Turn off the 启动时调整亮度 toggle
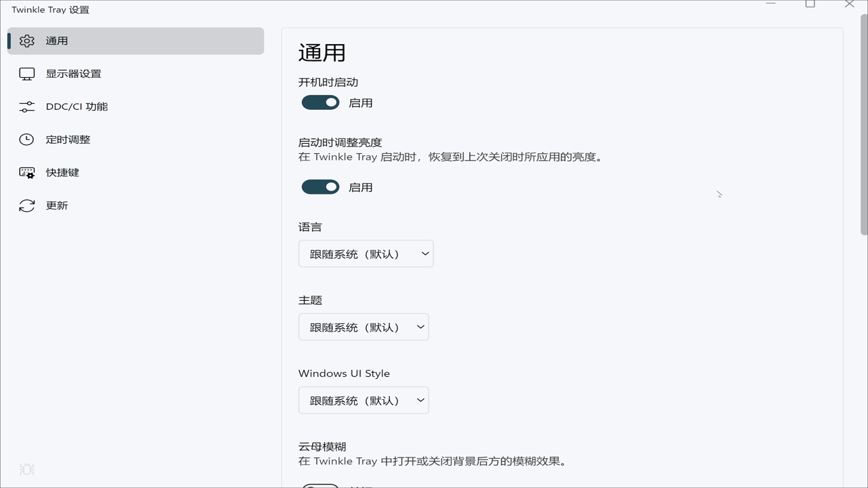 (320, 186)
